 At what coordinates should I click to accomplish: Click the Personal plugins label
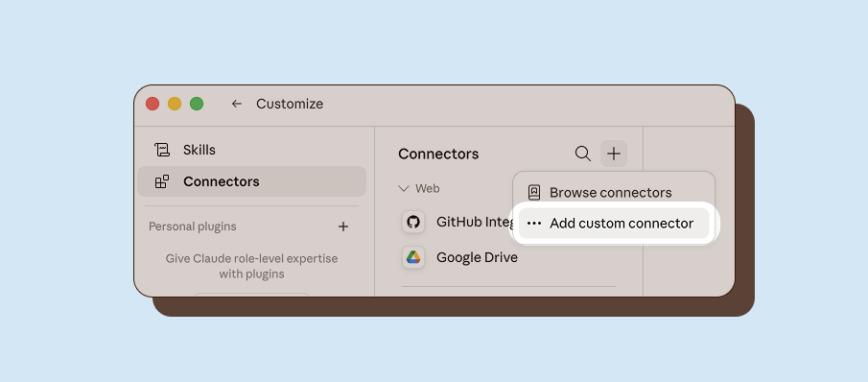pyautogui.click(x=192, y=227)
